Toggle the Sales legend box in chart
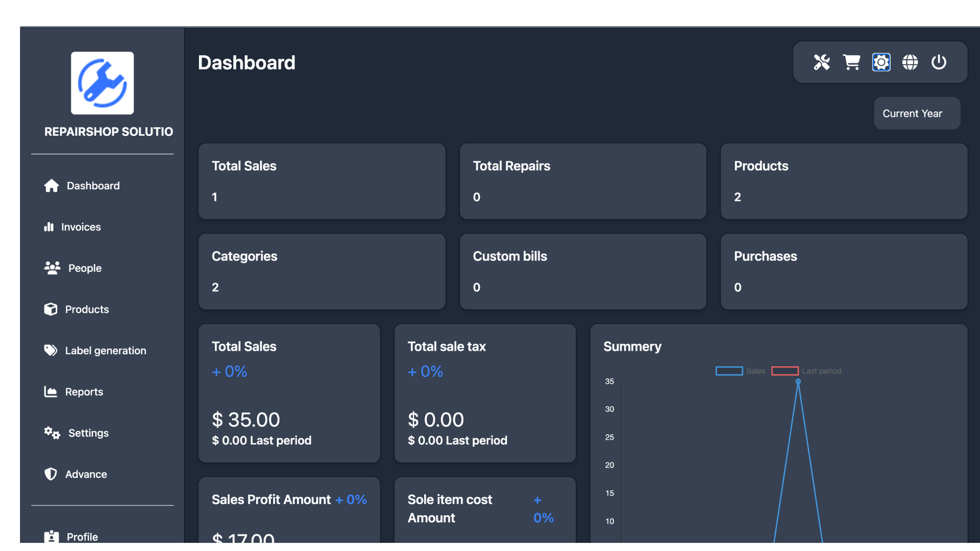Screen dimensions: 980x551 [729, 371]
